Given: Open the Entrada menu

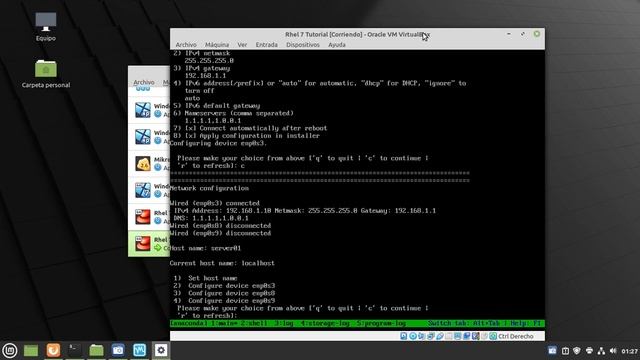Looking at the screenshot, I should [x=267, y=45].
